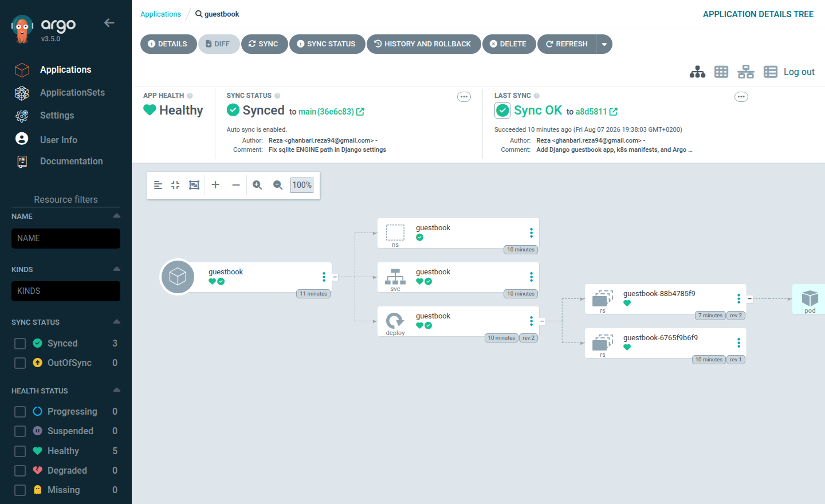The height and width of the screenshot is (504, 825).
Task: Switch to the network view icon
Action: coord(746,72)
